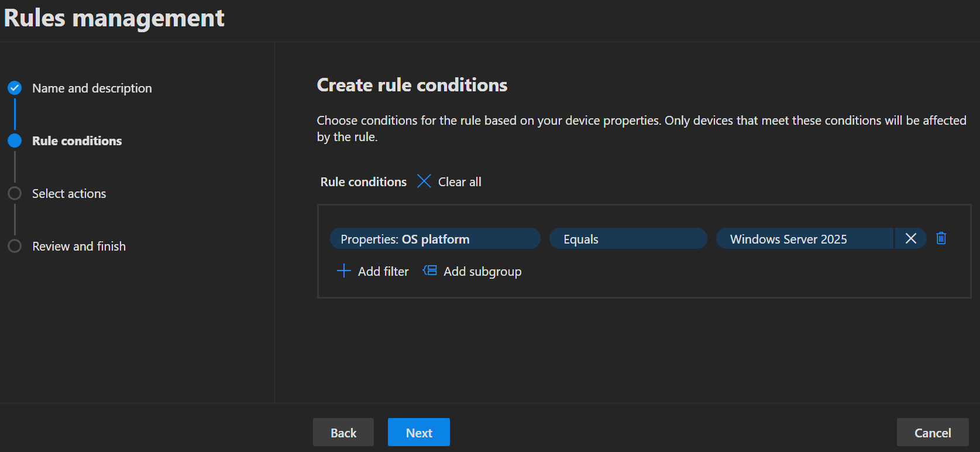Click the Add subgroup text link
Screen dimensions: 980x452
pyautogui.click(x=482, y=272)
